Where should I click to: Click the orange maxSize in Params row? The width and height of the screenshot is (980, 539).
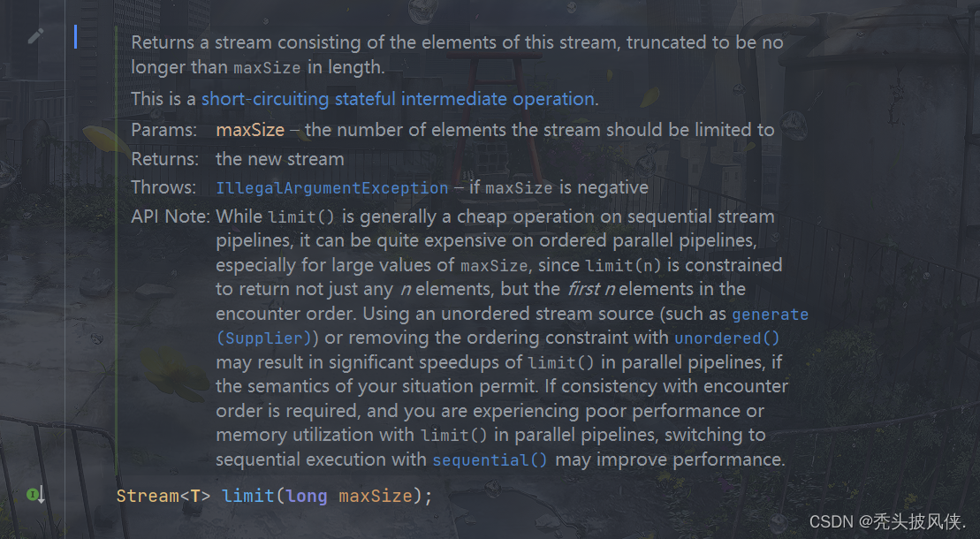[x=250, y=130]
